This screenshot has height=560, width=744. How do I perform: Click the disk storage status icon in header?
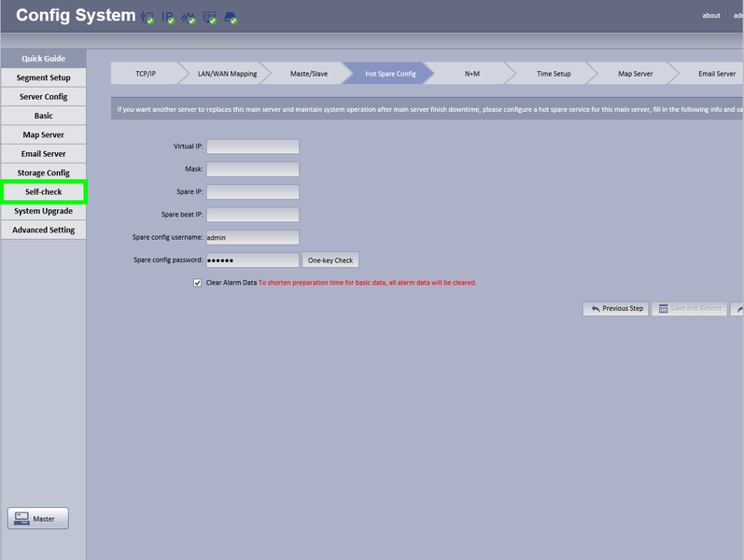[x=231, y=18]
